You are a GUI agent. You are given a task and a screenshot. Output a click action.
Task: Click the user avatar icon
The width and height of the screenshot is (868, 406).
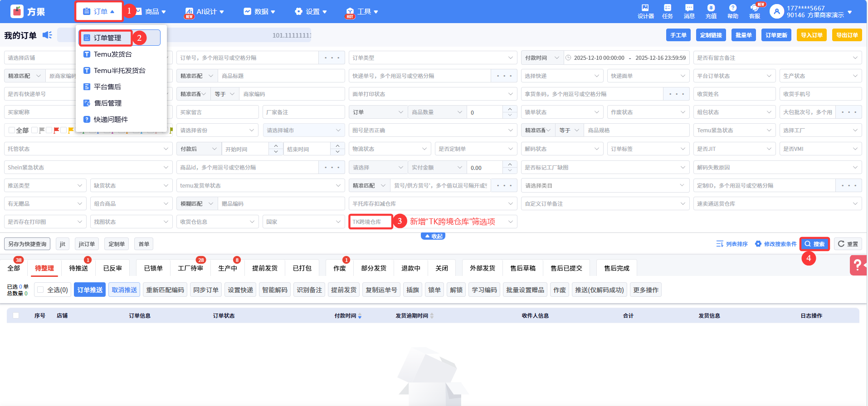click(x=777, y=11)
